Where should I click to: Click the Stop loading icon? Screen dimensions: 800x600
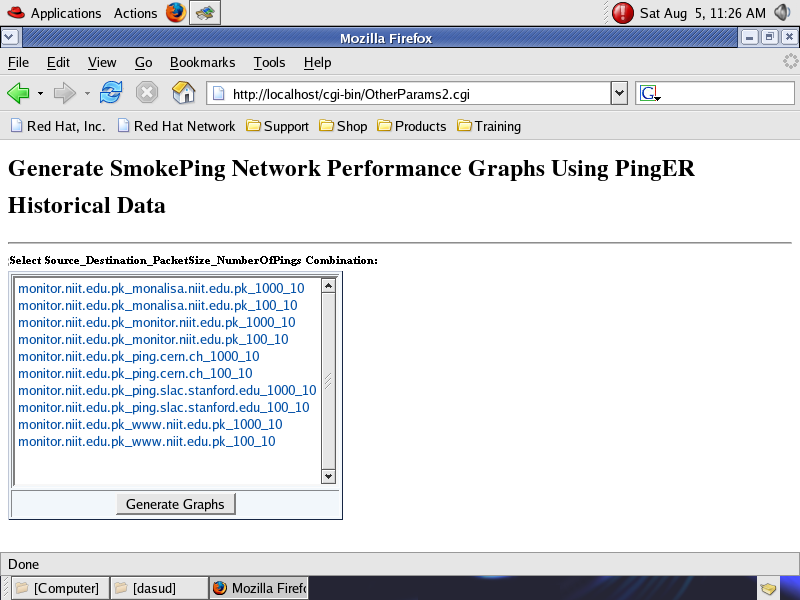[x=147, y=94]
